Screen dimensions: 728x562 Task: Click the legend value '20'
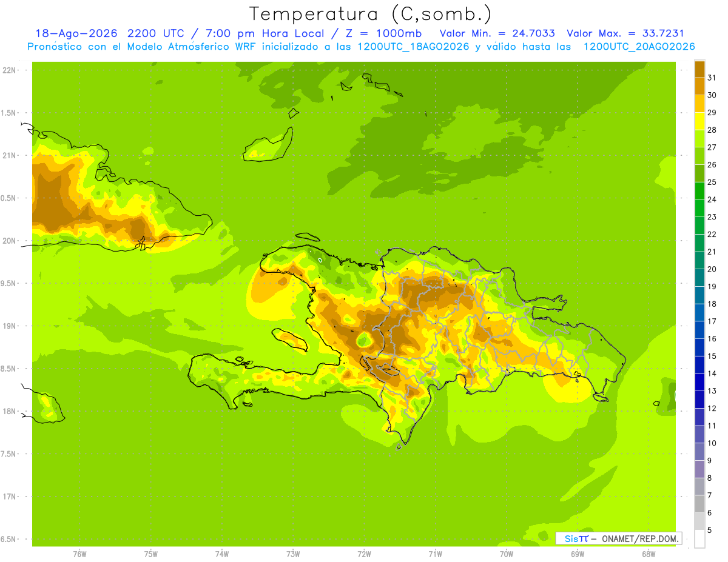[x=712, y=269]
